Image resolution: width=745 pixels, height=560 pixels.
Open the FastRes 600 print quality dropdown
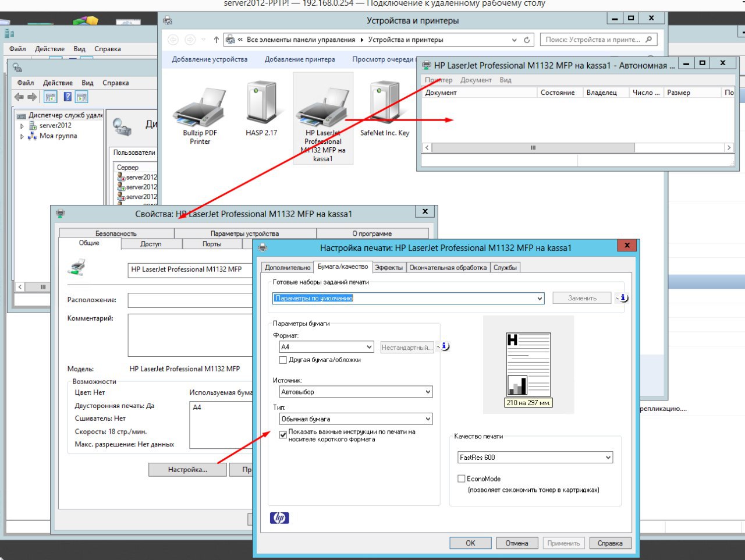tap(608, 458)
